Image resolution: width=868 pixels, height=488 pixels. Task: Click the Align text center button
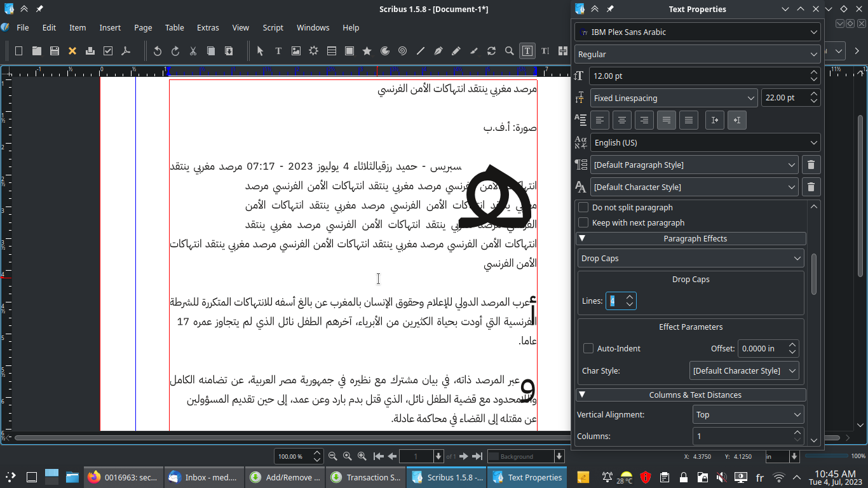pos(622,120)
